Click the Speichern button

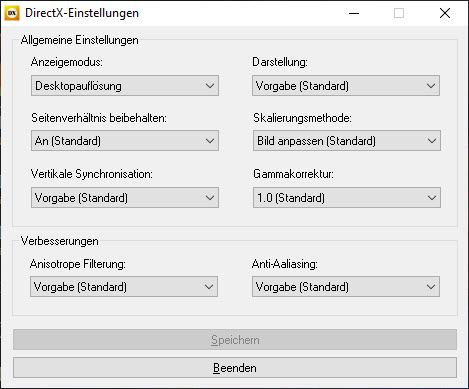(x=235, y=340)
